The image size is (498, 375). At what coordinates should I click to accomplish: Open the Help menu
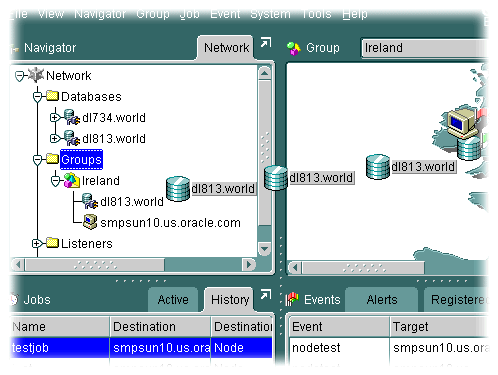pos(355,14)
